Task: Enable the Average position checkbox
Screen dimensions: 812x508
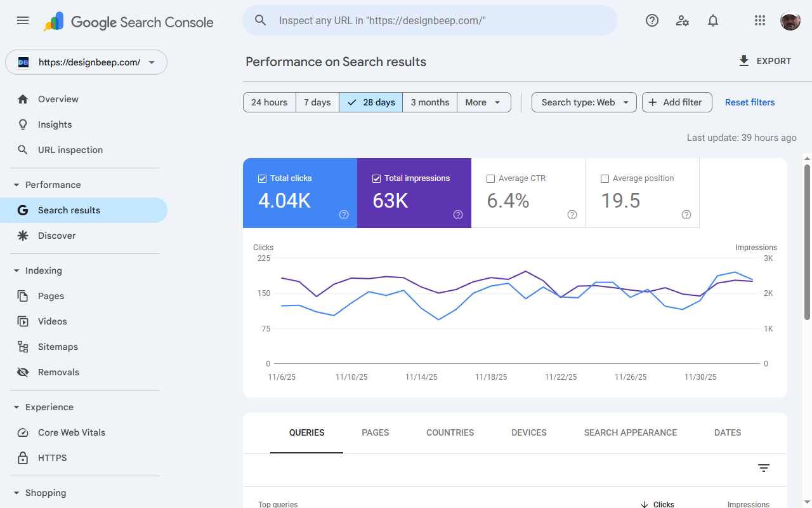Action: (x=605, y=178)
